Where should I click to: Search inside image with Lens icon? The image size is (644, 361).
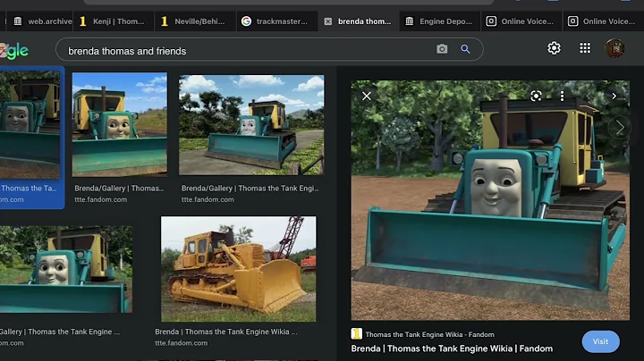coord(536,96)
